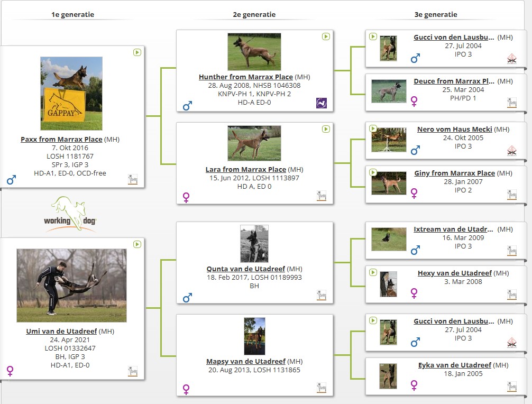
Task: Click the play icon beside Hexy van de Utadreef
Action: [x=373, y=272]
